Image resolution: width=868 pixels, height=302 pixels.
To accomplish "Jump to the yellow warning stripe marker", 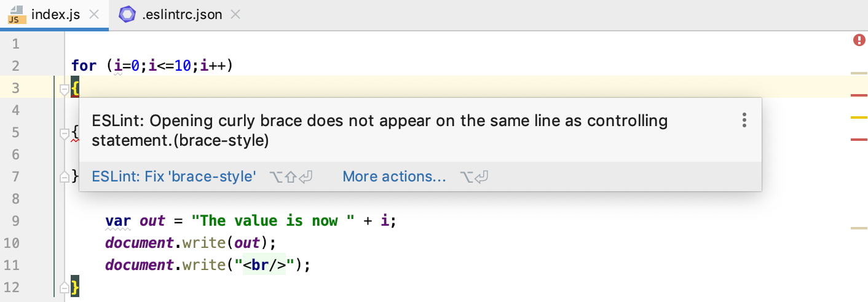I will coord(858,117).
